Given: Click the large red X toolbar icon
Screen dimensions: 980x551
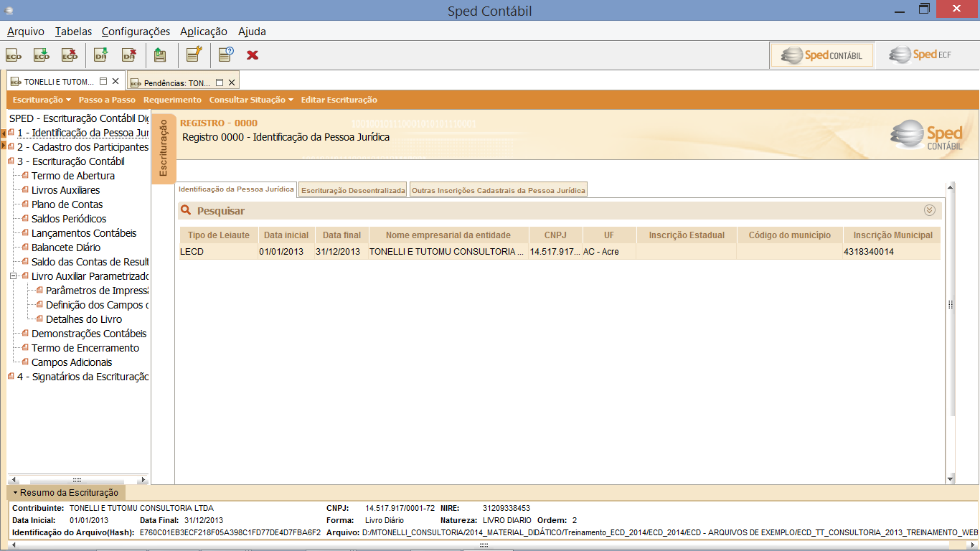Looking at the screenshot, I should 253,55.
